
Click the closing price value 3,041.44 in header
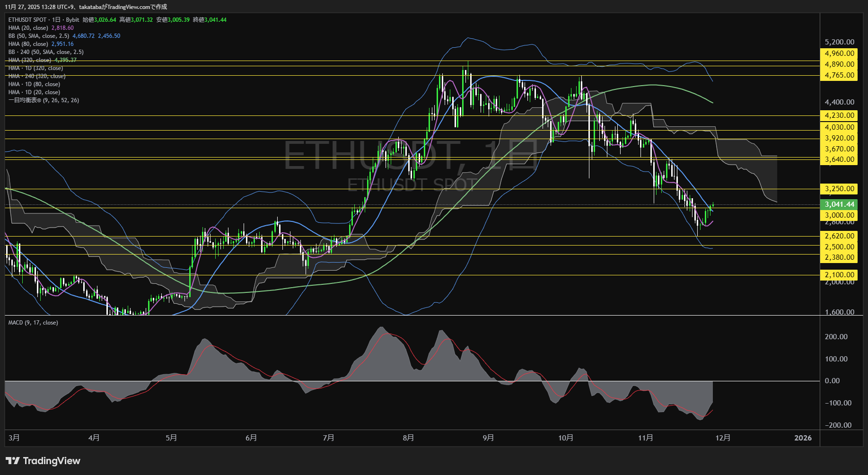pyautogui.click(x=215, y=20)
